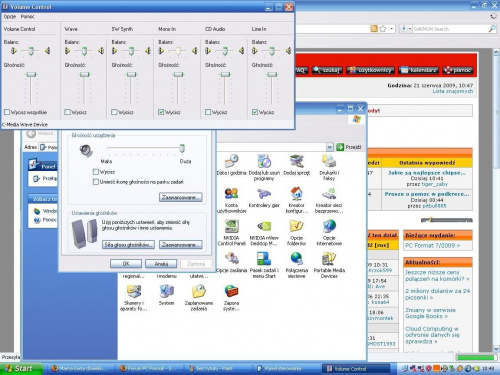500x375 pixels.
Task: Open Opcje menu in Volume Control
Action: (10, 16)
